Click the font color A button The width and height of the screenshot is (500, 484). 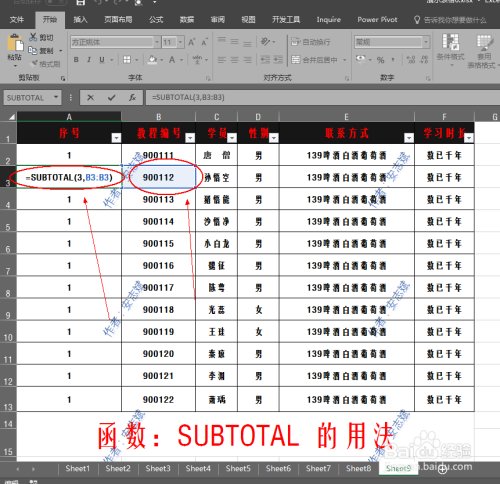(172, 60)
